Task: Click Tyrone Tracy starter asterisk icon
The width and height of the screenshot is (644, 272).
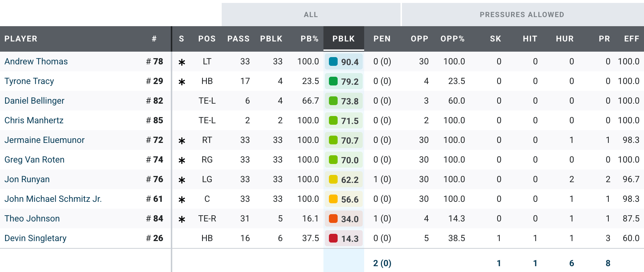Action: (x=182, y=82)
